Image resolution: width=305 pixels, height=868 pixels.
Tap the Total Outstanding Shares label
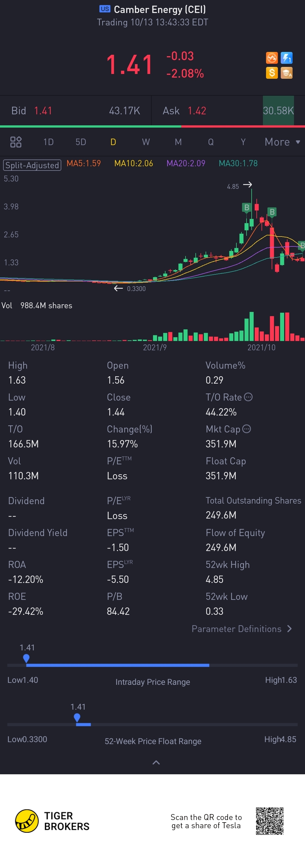[253, 501]
